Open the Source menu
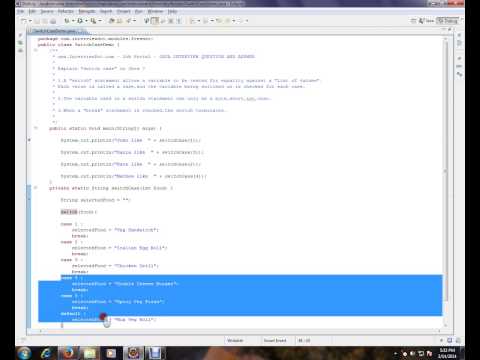 pos(47,11)
